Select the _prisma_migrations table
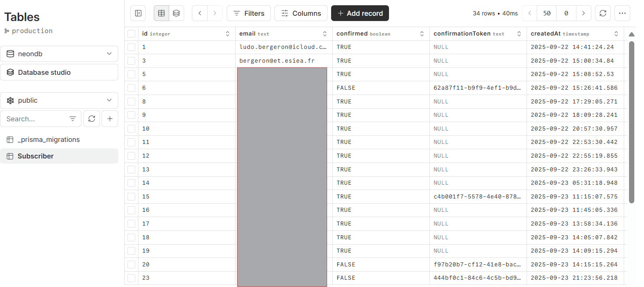Screen dimensions: 644x287 pyautogui.click(x=49, y=139)
